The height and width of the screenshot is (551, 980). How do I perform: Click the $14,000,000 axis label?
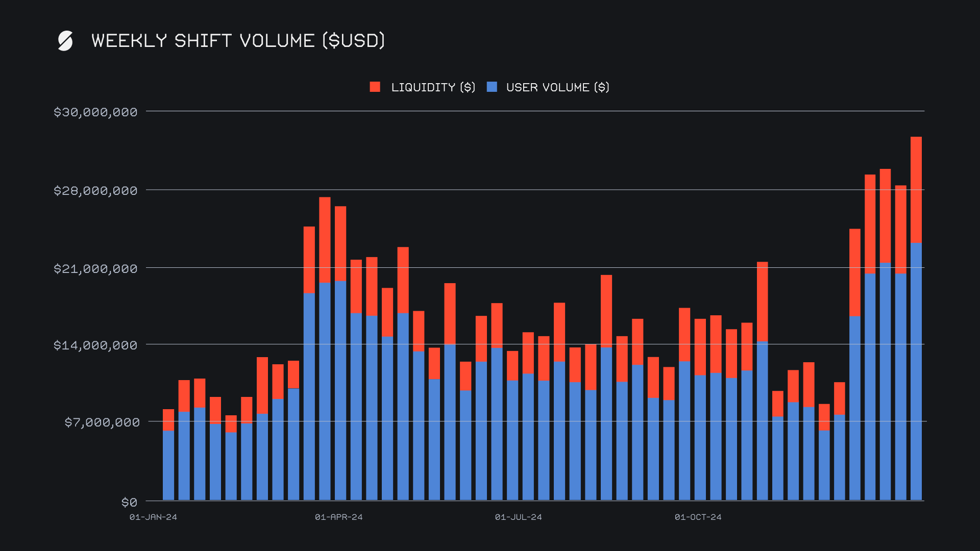coord(95,345)
